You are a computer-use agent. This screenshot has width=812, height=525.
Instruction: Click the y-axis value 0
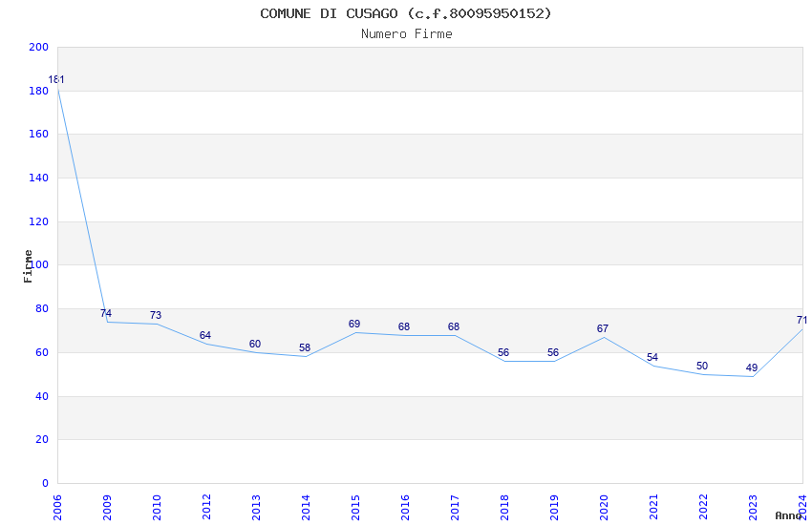[x=45, y=484]
